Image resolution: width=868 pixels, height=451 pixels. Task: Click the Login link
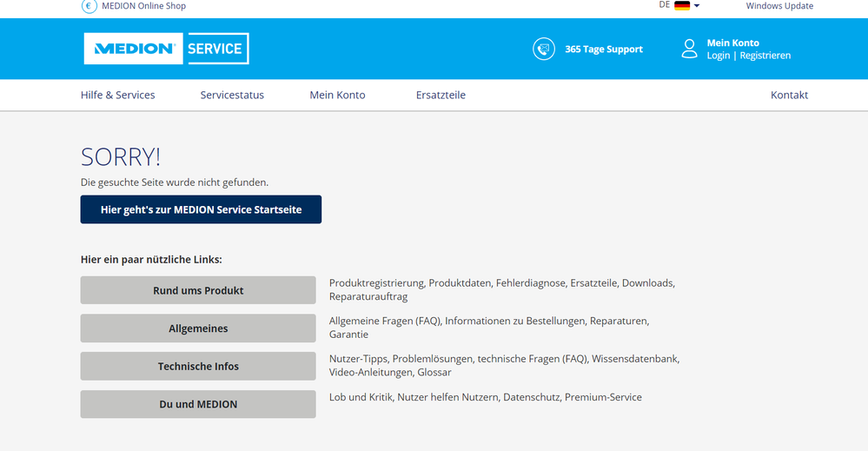[719, 56]
